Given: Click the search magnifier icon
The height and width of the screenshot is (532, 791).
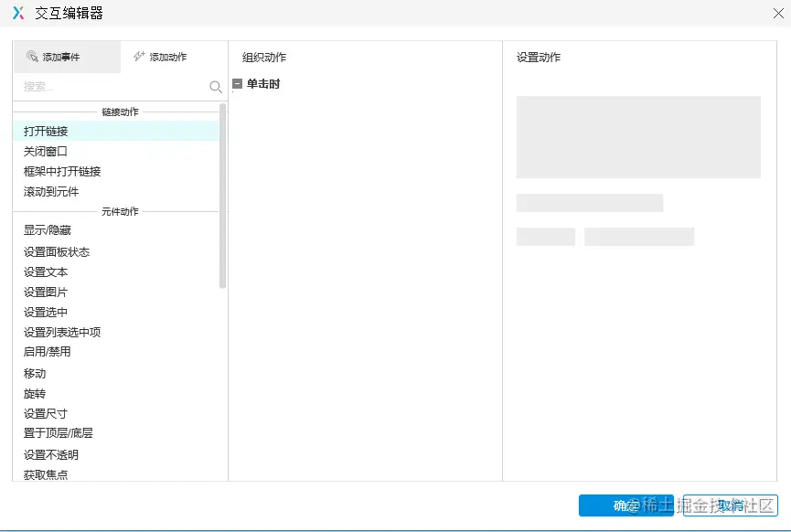Looking at the screenshot, I should (x=216, y=87).
